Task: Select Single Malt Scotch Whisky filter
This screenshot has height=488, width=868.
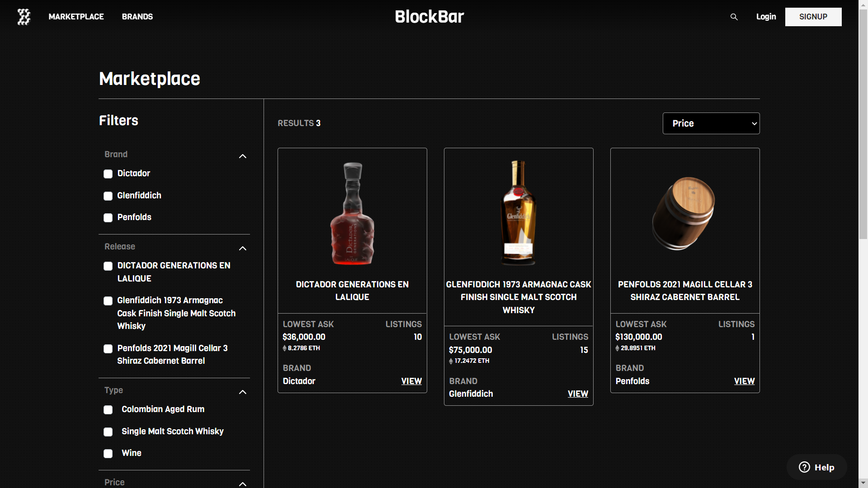Action: click(108, 432)
